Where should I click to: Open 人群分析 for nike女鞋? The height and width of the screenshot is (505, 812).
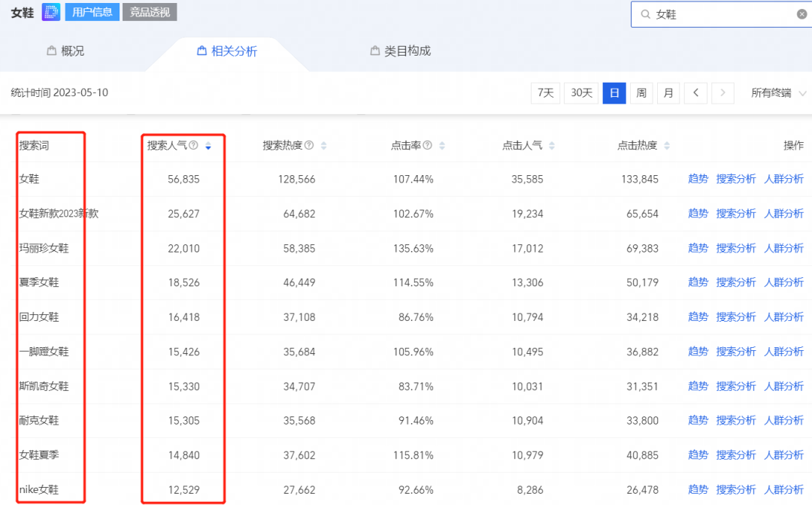coord(783,490)
